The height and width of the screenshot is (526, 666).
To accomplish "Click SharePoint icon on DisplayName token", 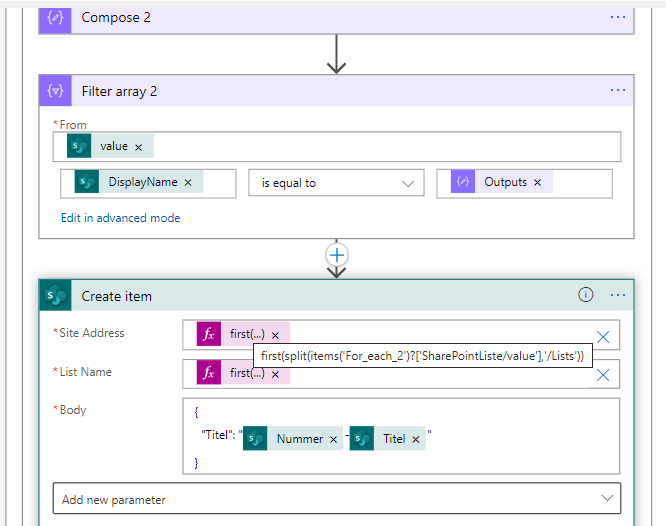I will pos(87,181).
